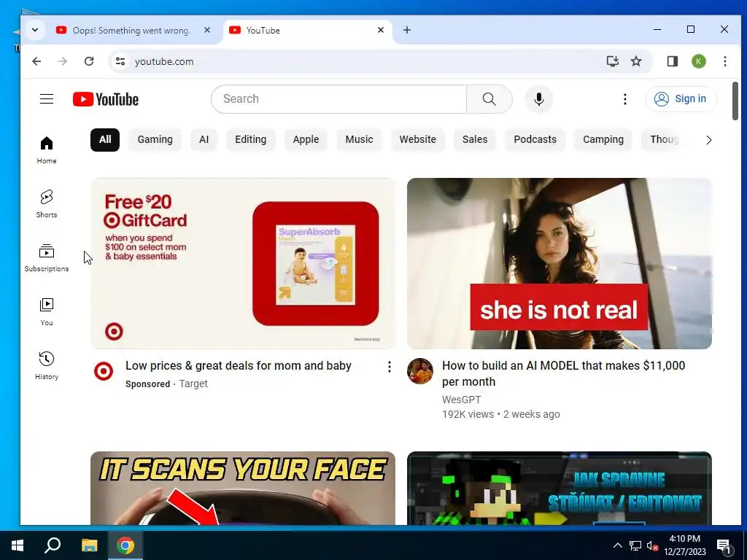The width and height of the screenshot is (747, 560).
Task: Open Chrome profile K avatar
Action: (x=699, y=61)
